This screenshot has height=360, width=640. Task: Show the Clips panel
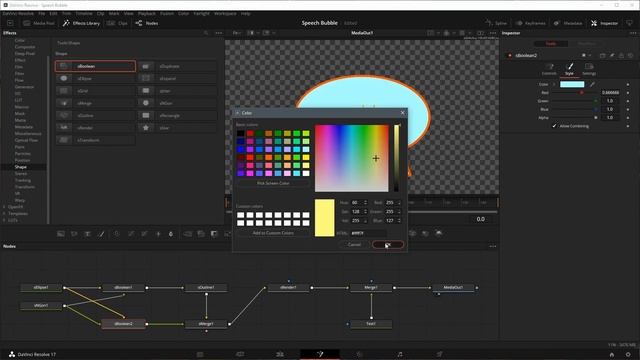click(x=118, y=23)
